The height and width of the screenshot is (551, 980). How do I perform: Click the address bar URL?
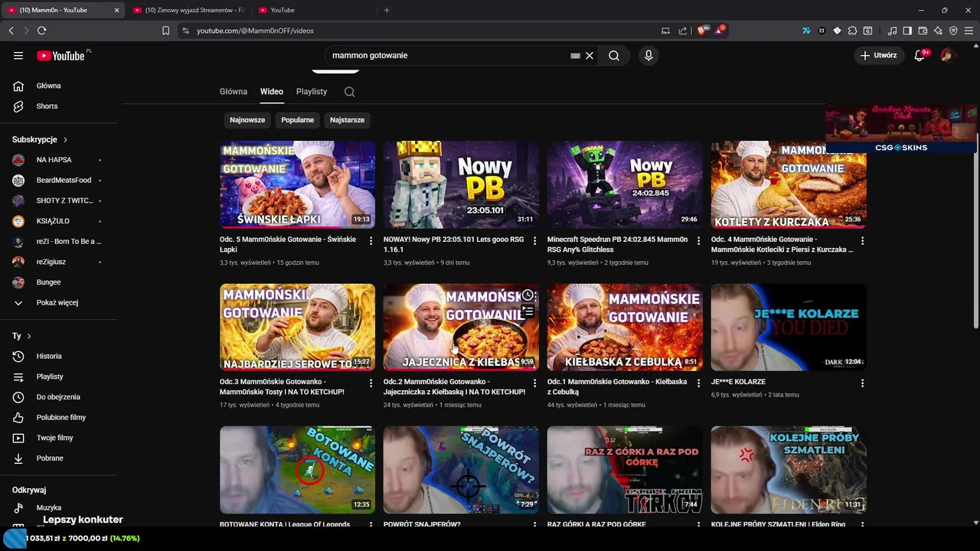[255, 31]
